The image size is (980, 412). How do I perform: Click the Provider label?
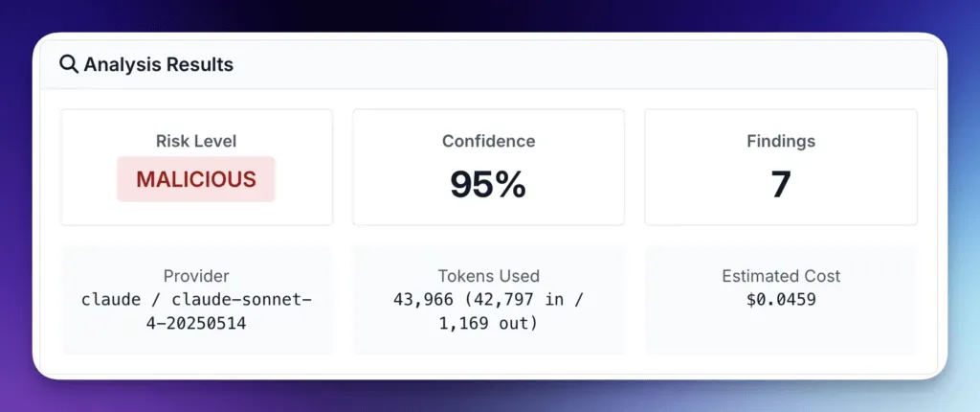(x=196, y=276)
